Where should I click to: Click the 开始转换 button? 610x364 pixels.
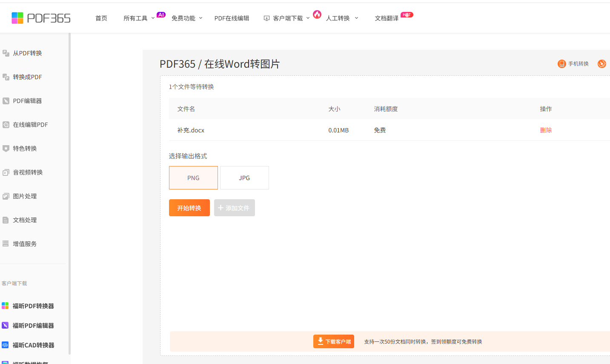coord(189,208)
